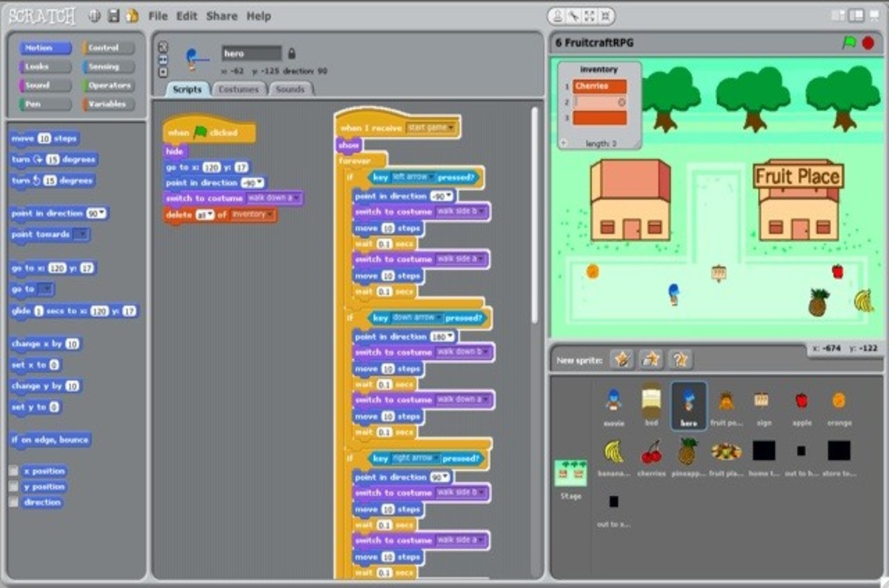Select the pineapple sprite thumbnail
Image resolution: width=889 pixels, height=588 pixels.
pos(687,452)
